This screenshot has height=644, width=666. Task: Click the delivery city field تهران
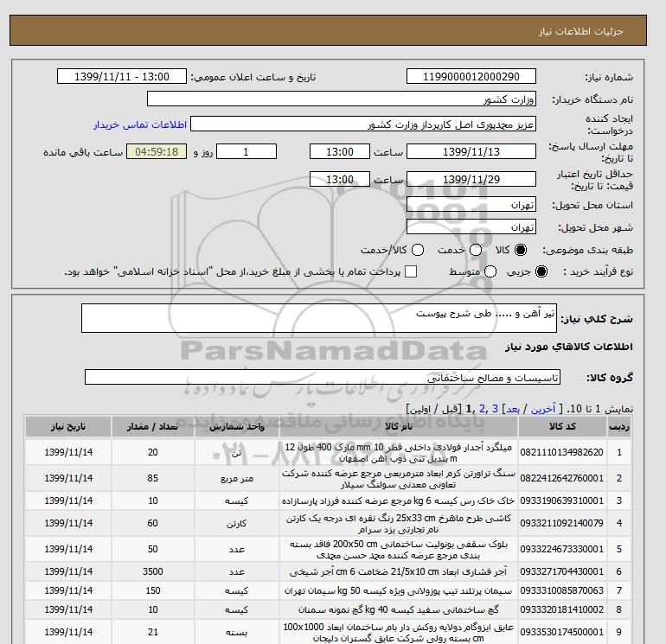click(x=471, y=226)
